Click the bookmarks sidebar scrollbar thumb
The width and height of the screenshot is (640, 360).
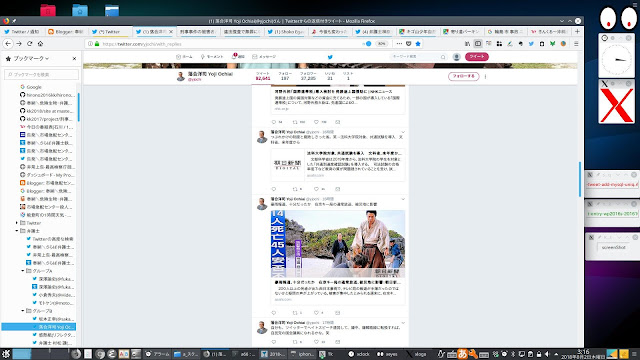[78, 107]
